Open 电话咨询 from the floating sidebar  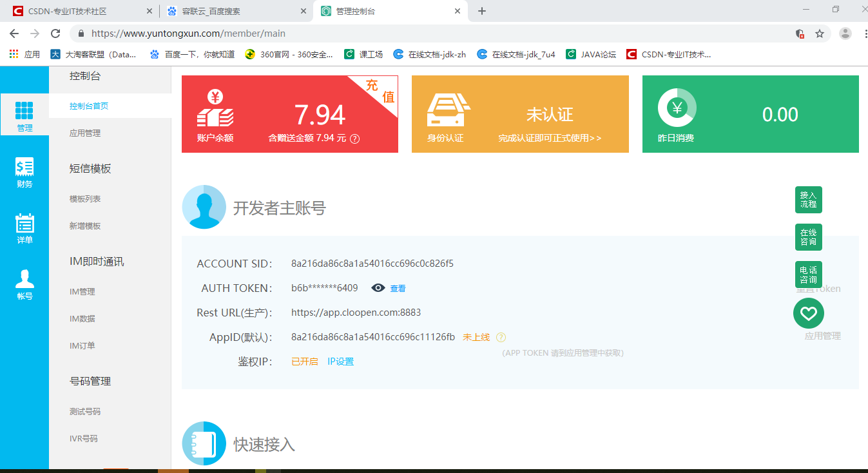click(x=808, y=275)
